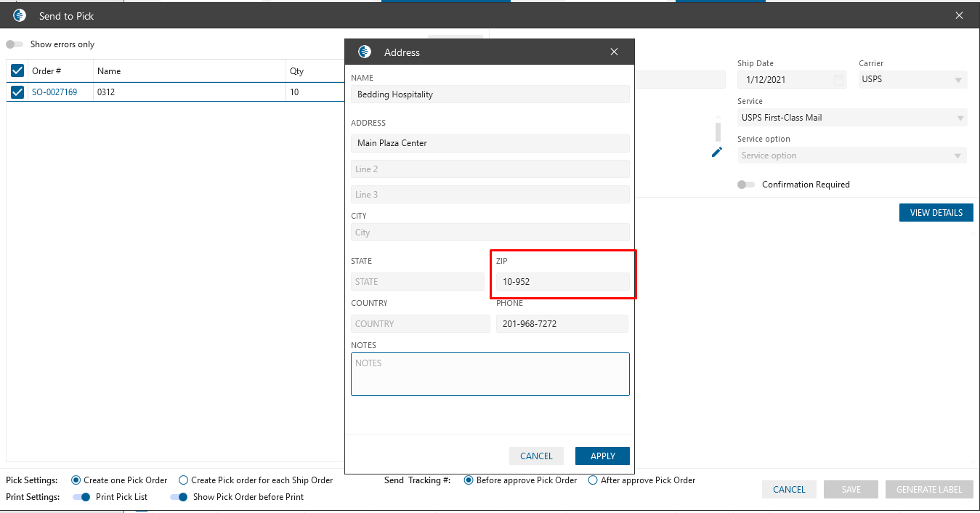The height and width of the screenshot is (513, 980).
Task: Toggle the select-all orders header checkbox
Action: click(x=17, y=70)
